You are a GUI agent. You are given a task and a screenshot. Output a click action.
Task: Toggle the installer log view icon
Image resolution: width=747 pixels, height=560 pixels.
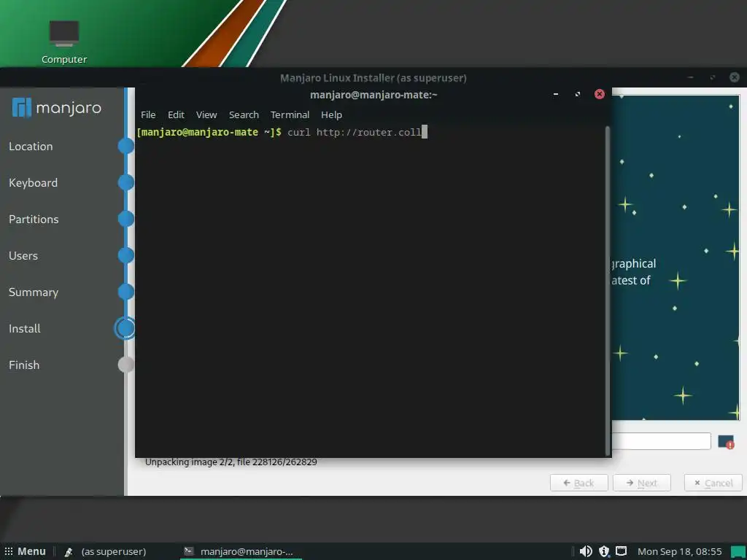click(726, 441)
